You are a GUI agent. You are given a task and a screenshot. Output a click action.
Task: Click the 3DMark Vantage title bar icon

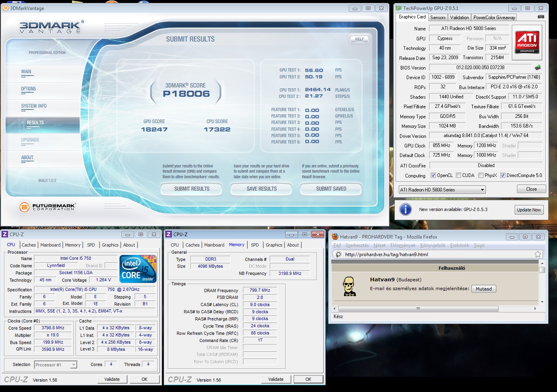(x=6, y=8)
